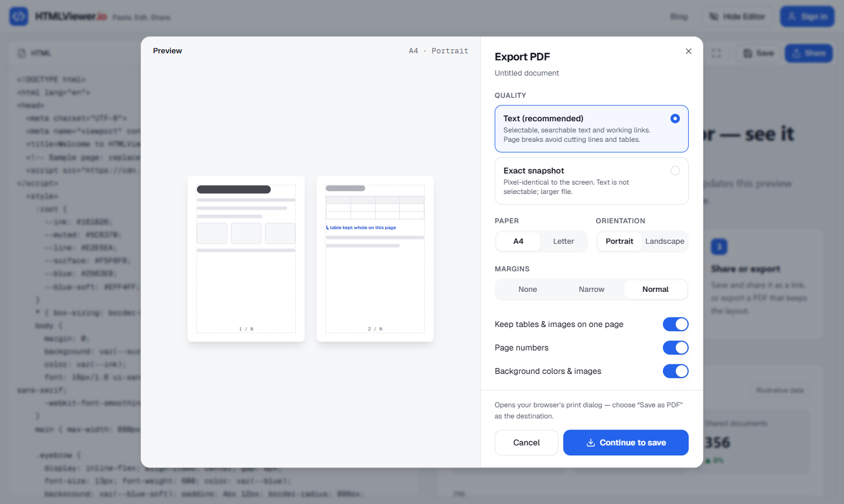The image size is (844, 504).
Task: Close the Export PDF dialog
Action: (x=689, y=51)
